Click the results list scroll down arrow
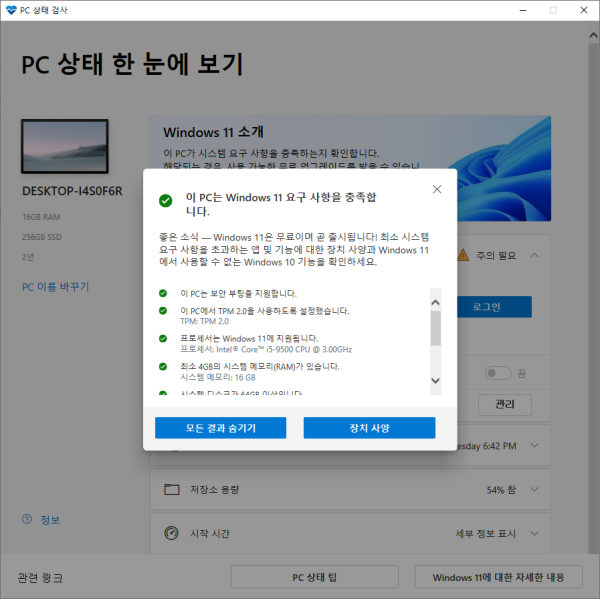600x599 pixels. click(x=435, y=380)
